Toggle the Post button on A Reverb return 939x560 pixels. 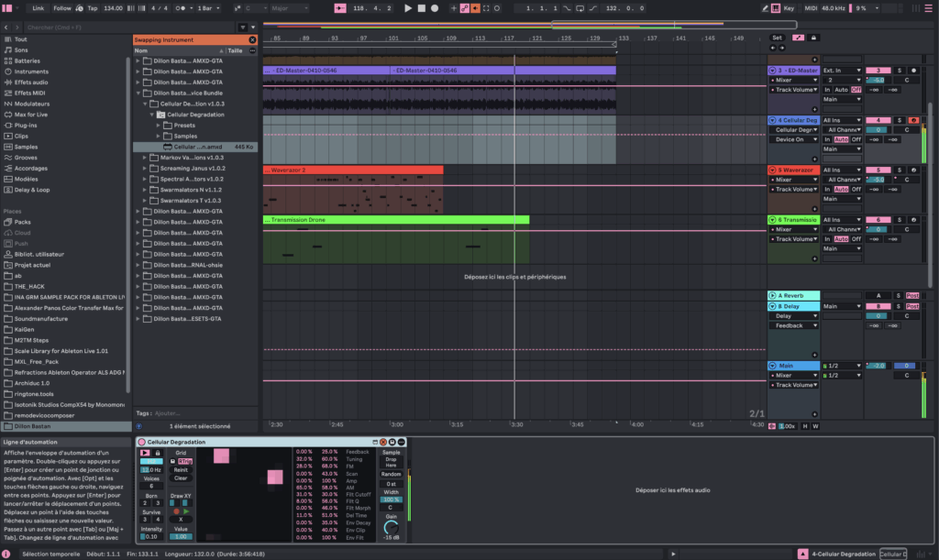tap(912, 296)
